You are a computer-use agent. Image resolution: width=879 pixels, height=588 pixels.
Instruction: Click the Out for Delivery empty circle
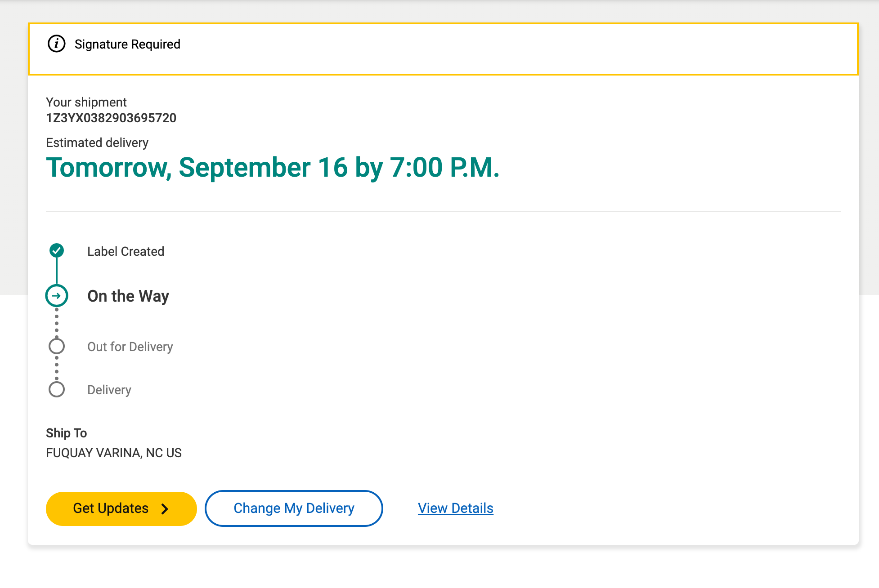click(57, 346)
